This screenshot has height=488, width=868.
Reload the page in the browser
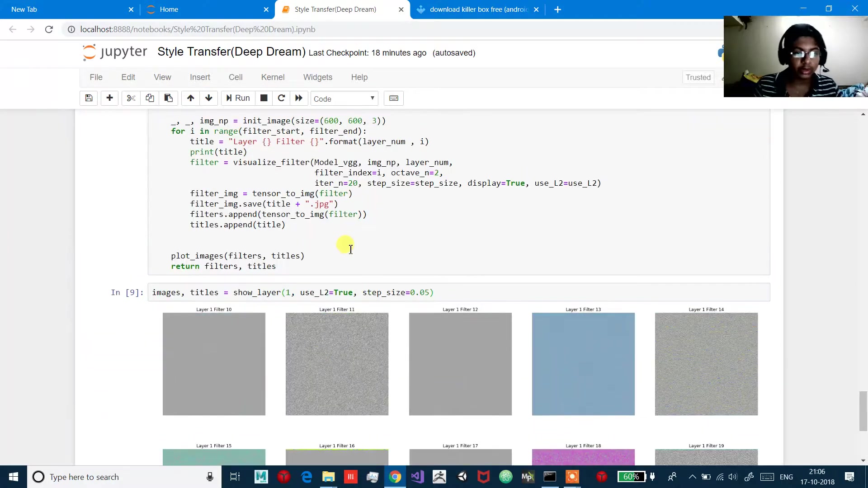(x=49, y=29)
